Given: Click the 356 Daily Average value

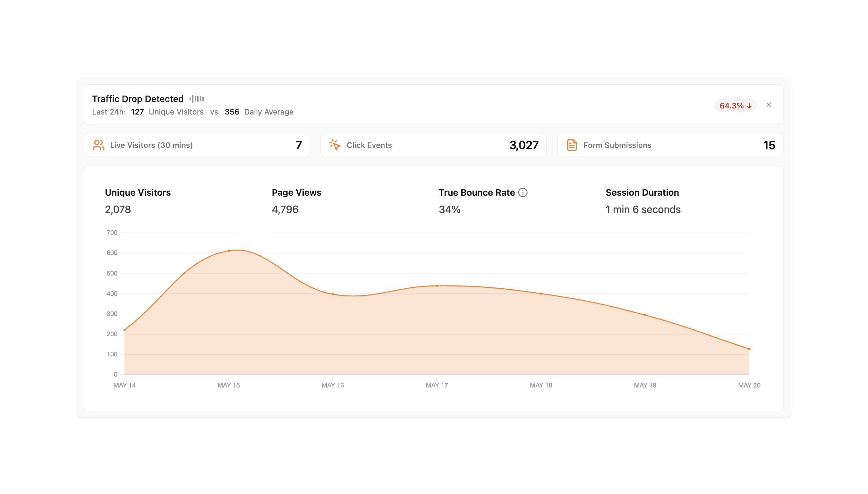Looking at the screenshot, I should pyautogui.click(x=232, y=112).
